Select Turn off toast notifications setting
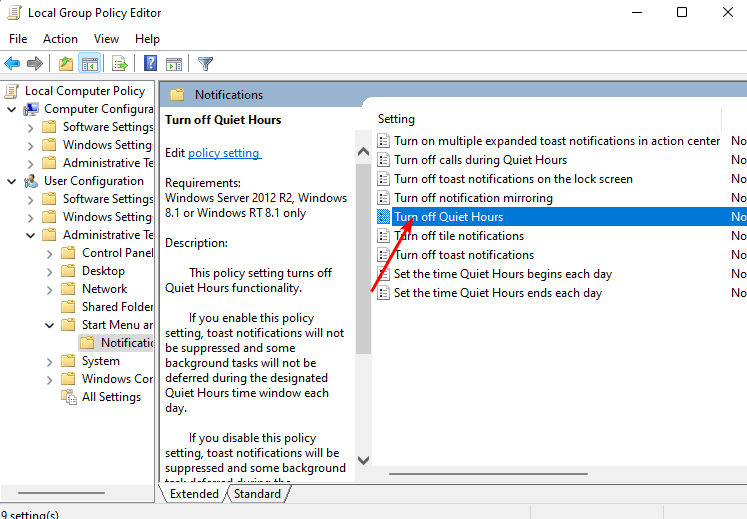Viewport: 747px width, 519px height. (464, 255)
